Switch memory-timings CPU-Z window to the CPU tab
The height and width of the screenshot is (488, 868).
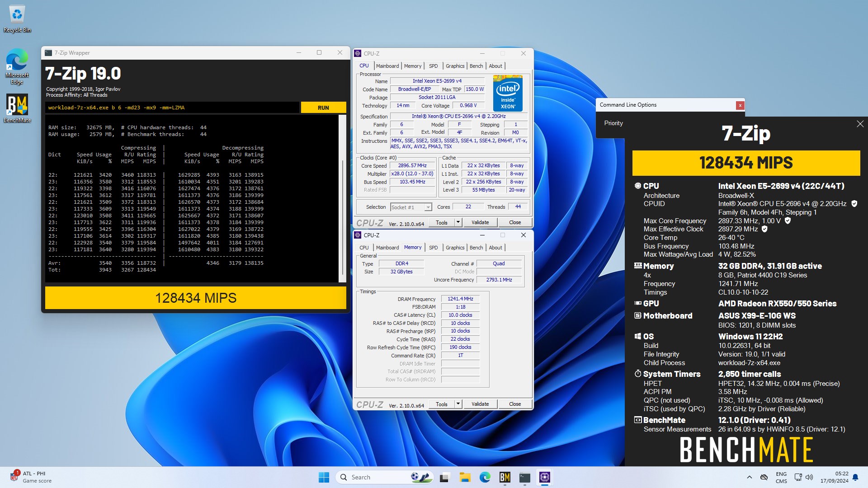click(x=364, y=248)
